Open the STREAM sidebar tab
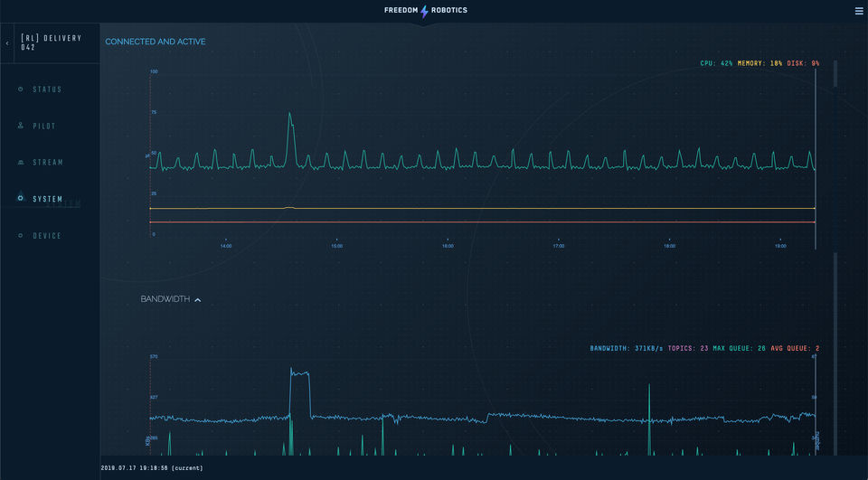 pyautogui.click(x=50, y=162)
